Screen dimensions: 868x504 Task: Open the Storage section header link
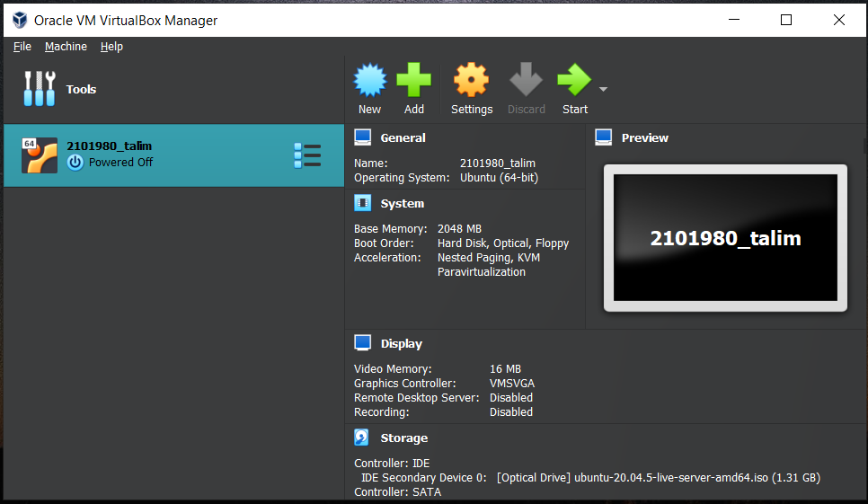coord(403,438)
